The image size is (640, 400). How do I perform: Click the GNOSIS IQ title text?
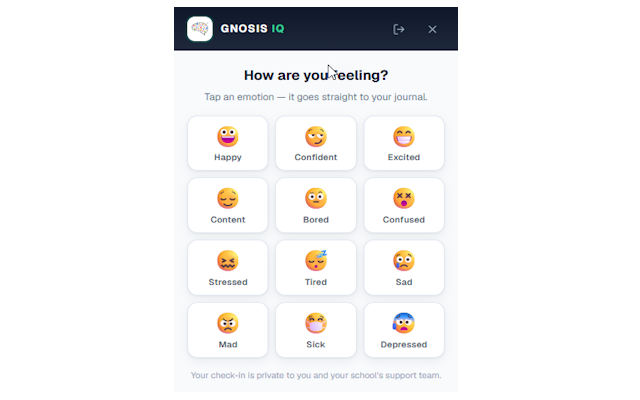pos(252,29)
